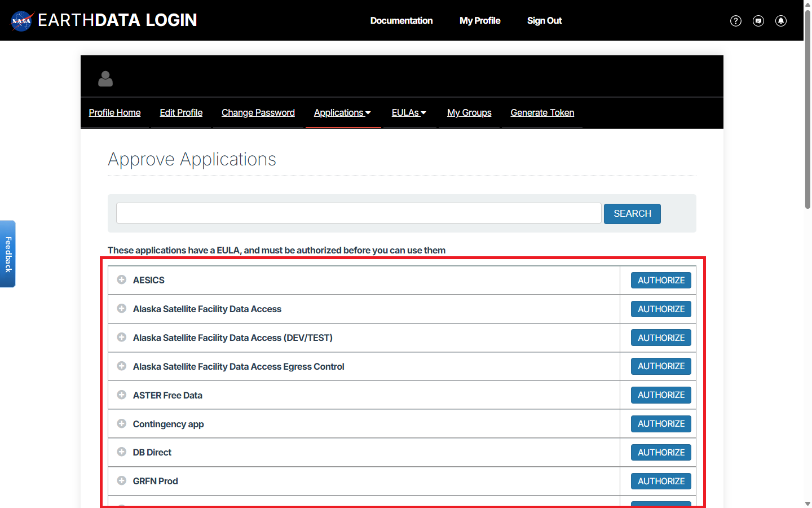Screen dimensions: 812x508
Task: Click the NASA logo in the header
Action: point(23,21)
